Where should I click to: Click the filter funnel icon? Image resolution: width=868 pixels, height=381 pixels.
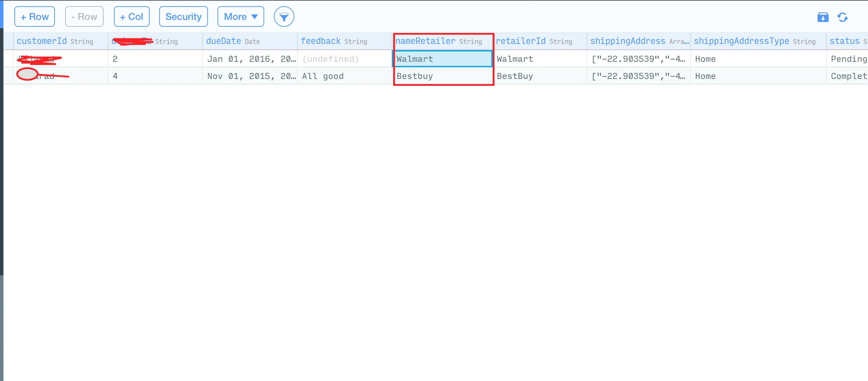(284, 16)
